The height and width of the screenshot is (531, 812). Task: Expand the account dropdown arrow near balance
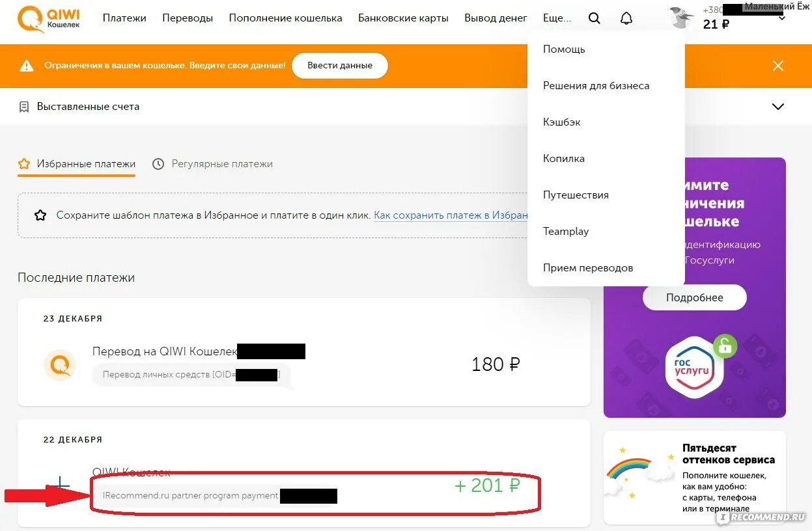782,19
